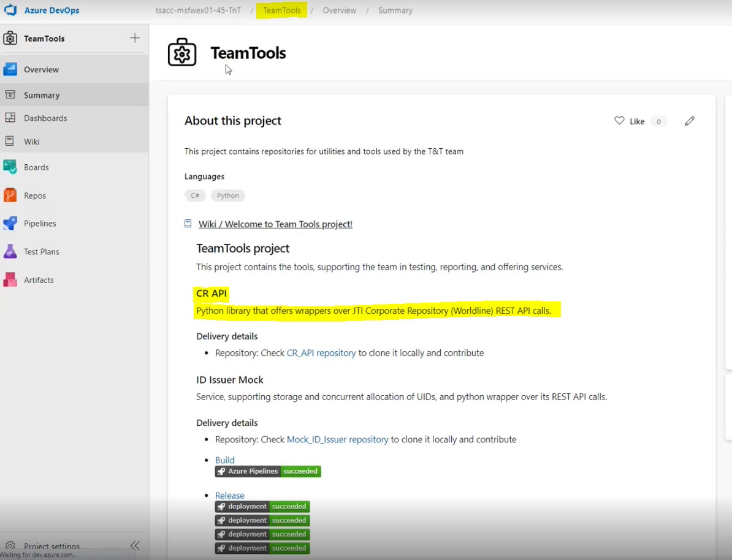Click the TeamTools breadcrumb
732x560 pixels.
[281, 10]
